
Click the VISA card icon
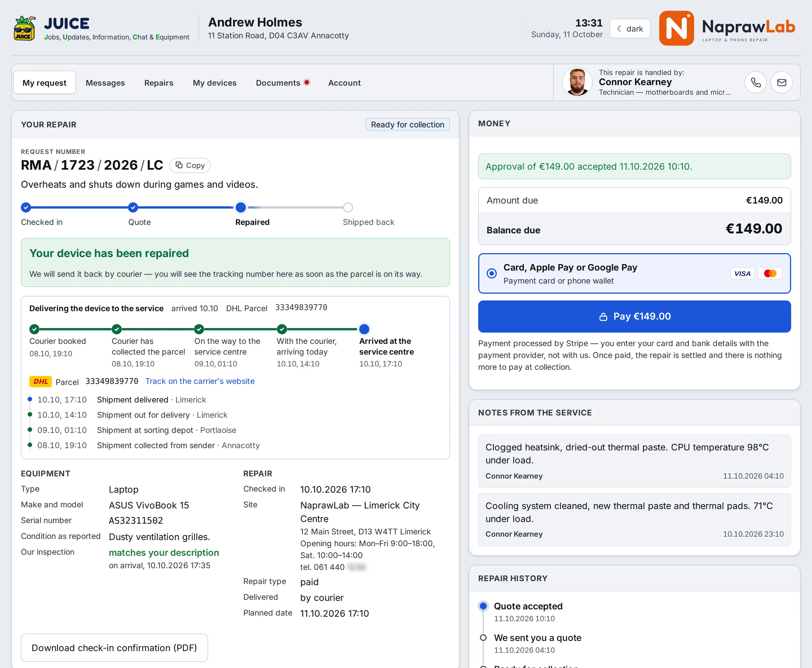[x=742, y=274]
